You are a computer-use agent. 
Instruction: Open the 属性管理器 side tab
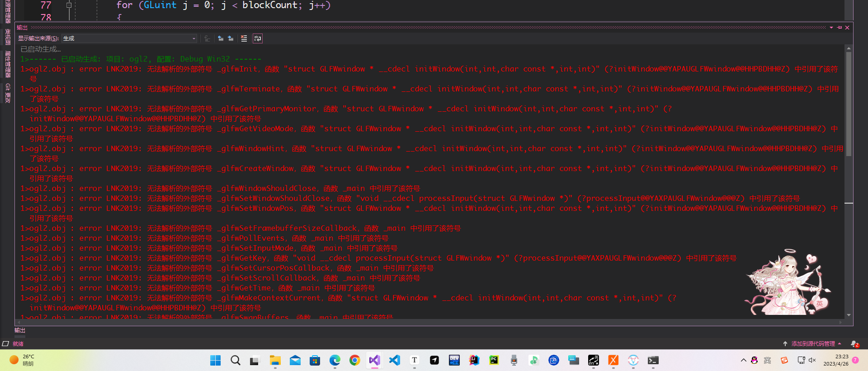[x=8, y=64]
